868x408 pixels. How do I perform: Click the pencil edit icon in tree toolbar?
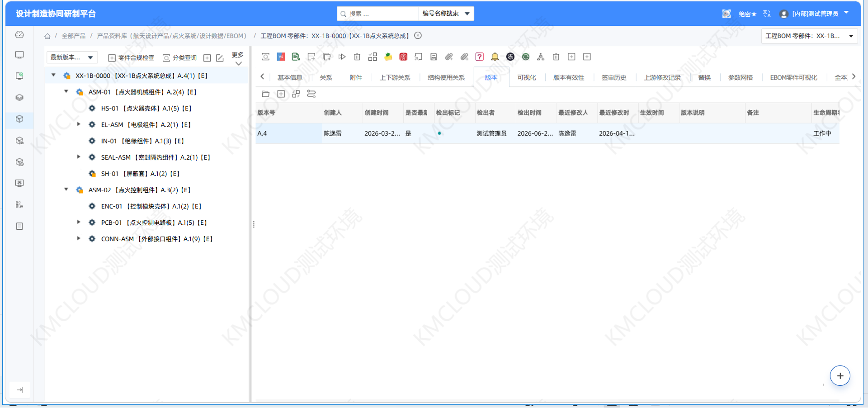pos(220,58)
